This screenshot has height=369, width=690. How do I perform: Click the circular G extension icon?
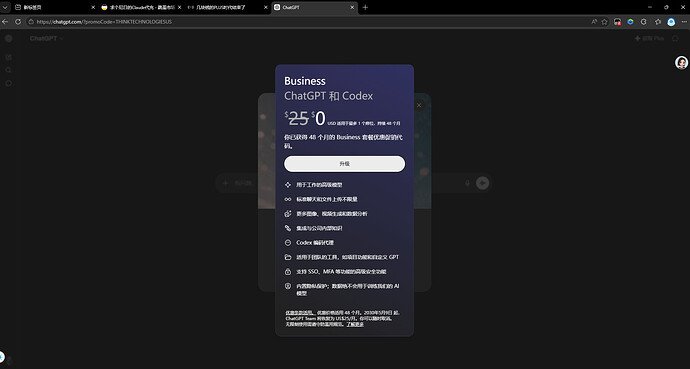click(644, 22)
